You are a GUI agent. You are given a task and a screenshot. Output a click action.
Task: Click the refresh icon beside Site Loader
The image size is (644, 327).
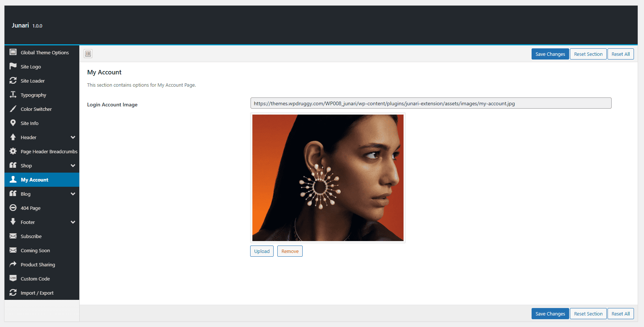tap(13, 80)
